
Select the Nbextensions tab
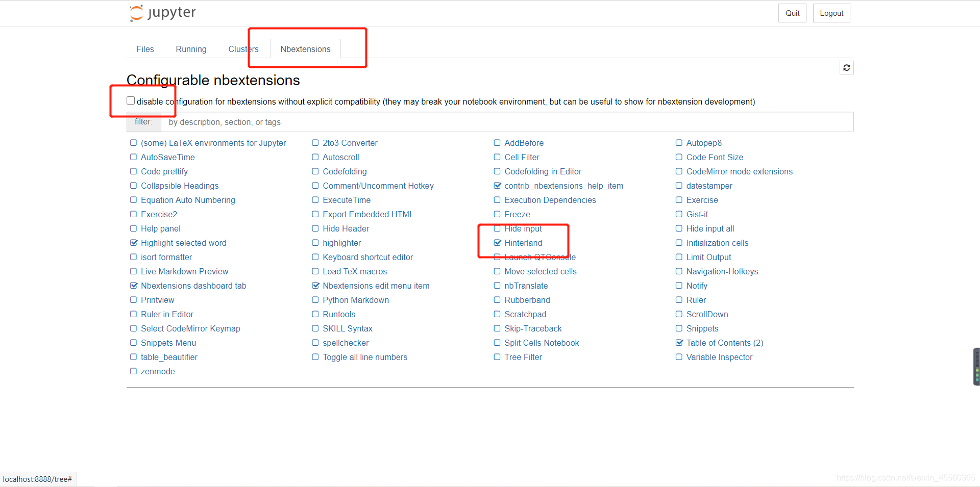pos(305,49)
